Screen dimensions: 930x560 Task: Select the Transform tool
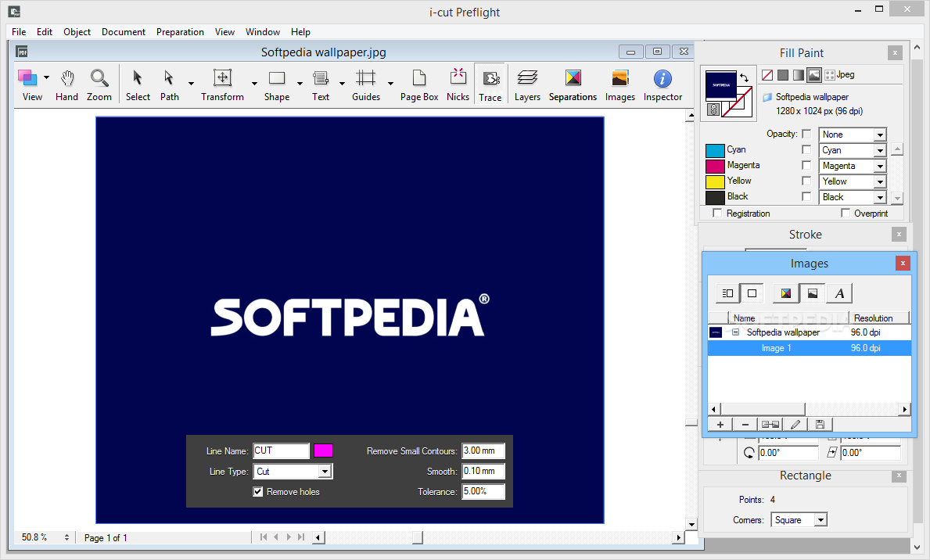pyautogui.click(x=222, y=84)
